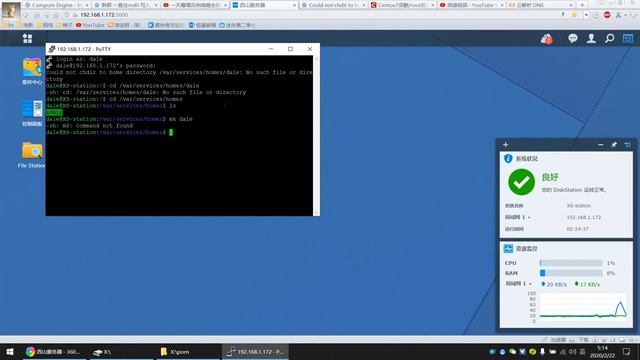The image size is (640, 360).
Task: Click the RAM usage bar
Action: coord(571,273)
